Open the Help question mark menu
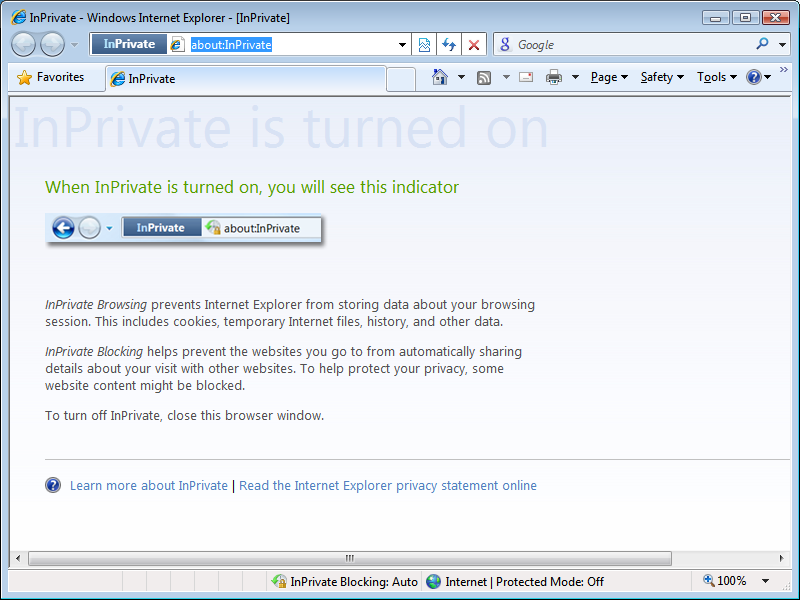 point(758,77)
